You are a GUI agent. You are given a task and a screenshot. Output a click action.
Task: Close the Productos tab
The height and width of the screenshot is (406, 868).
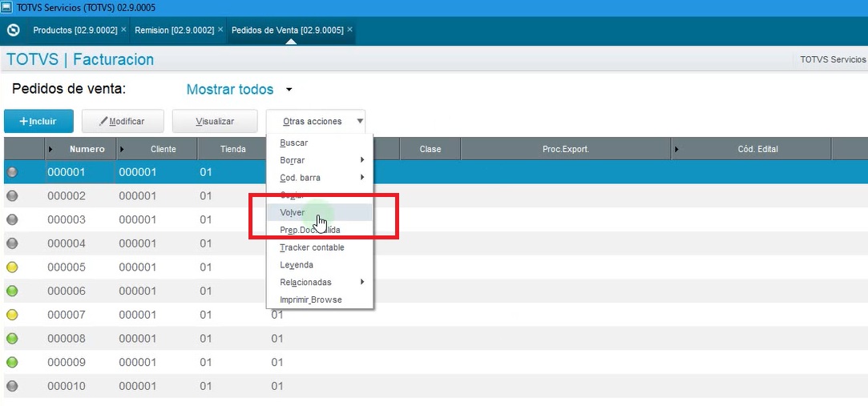click(x=123, y=30)
